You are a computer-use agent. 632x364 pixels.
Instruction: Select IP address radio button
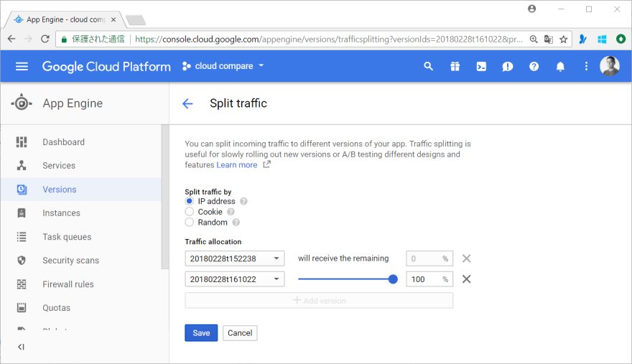[190, 201]
